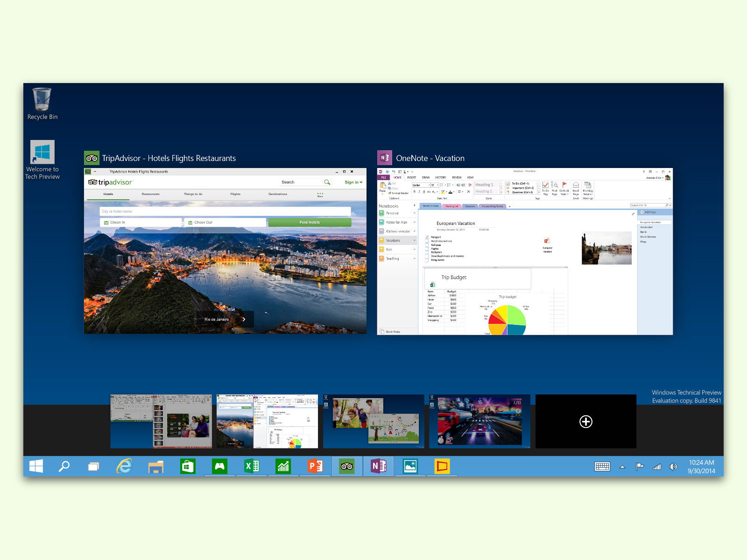Expand the Kids notebook chevron

[x=414, y=250]
